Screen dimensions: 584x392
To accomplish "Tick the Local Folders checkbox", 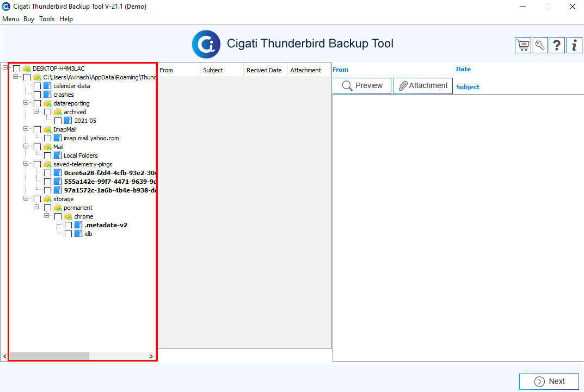I will [x=48, y=156].
